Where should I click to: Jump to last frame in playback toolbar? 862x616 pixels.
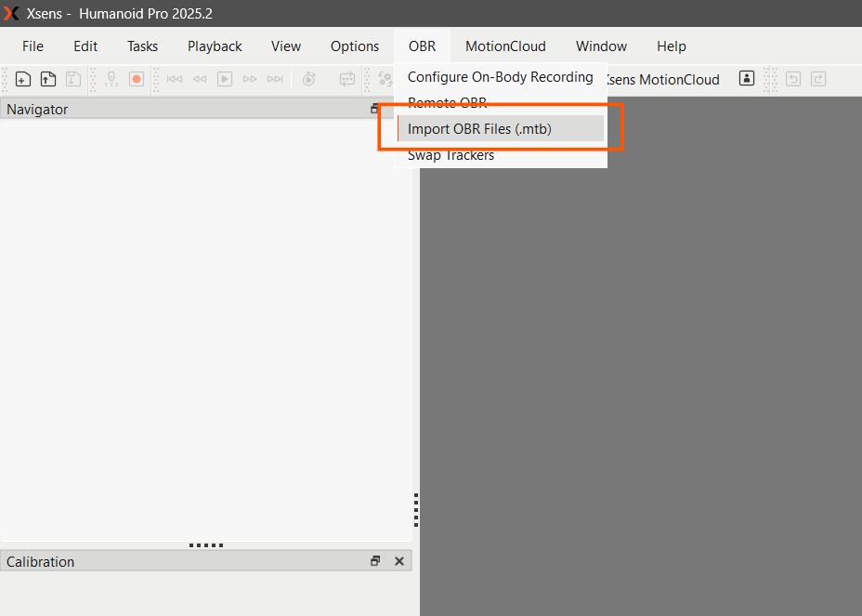pyautogui.click(x=275, y=79)
